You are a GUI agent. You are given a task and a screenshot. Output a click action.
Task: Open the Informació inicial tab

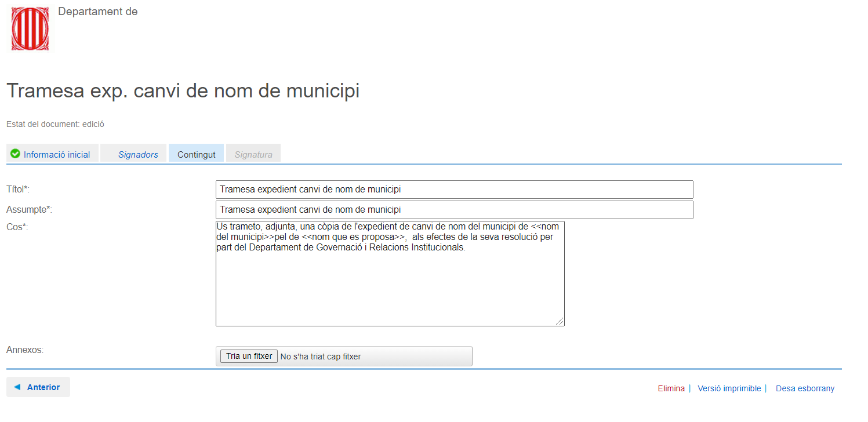(x=56, y=155)
